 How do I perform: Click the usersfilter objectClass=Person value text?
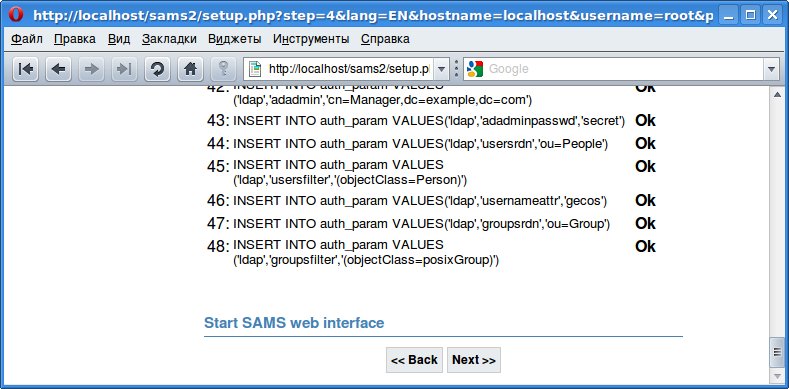click(350, 180)
